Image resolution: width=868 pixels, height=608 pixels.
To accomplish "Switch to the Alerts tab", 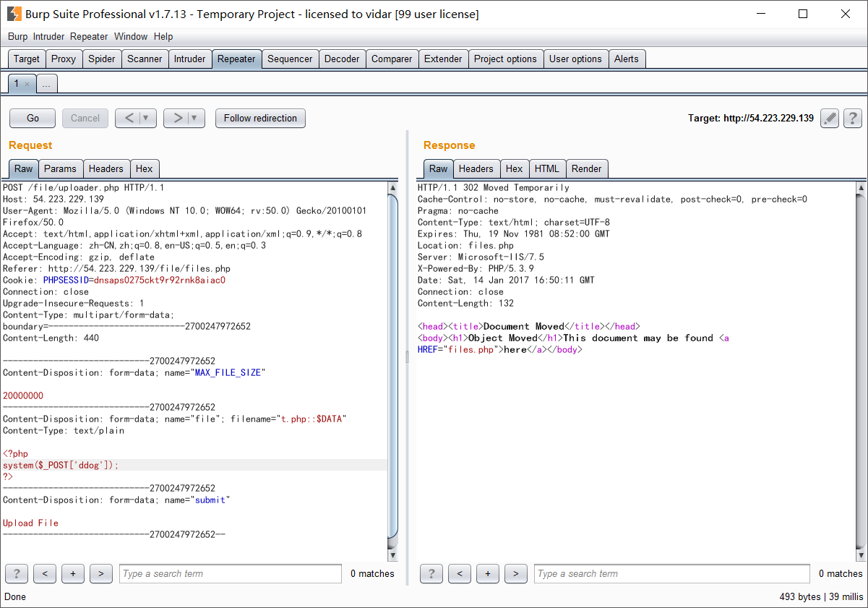I will [x=627, y=59].
